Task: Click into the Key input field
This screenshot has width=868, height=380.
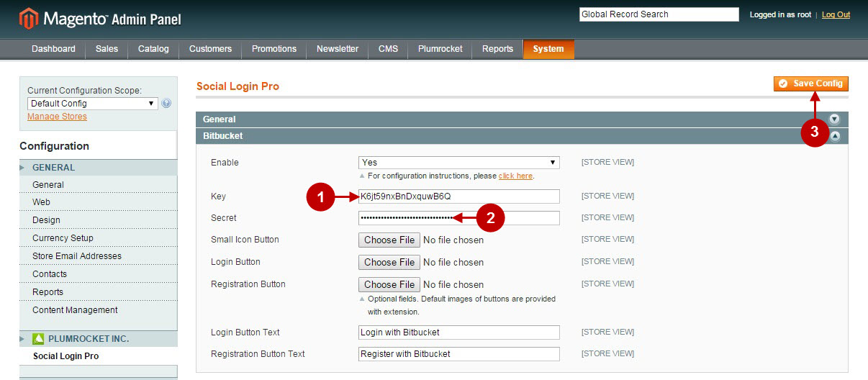Action: (x=459, y=196)
